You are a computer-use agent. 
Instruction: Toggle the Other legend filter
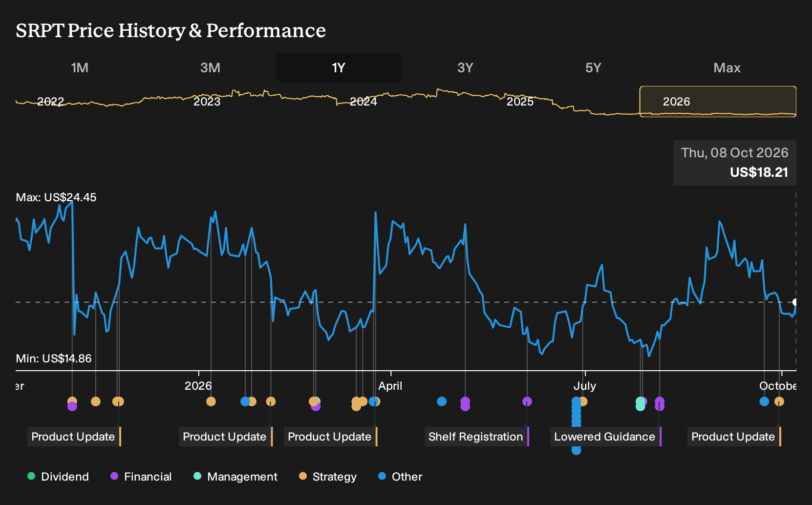click(x=400, y=477)
